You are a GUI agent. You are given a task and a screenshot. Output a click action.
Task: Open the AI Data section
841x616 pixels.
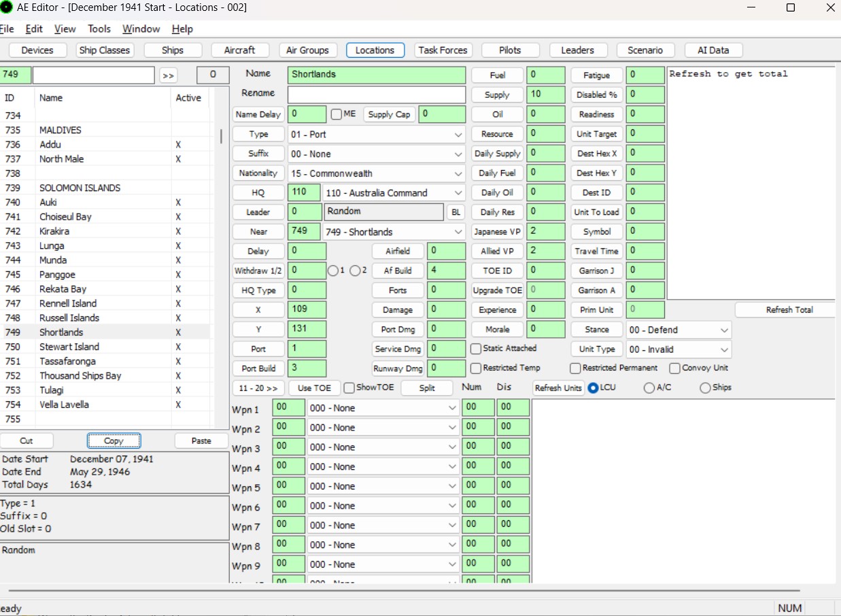(x=713, y=50)
